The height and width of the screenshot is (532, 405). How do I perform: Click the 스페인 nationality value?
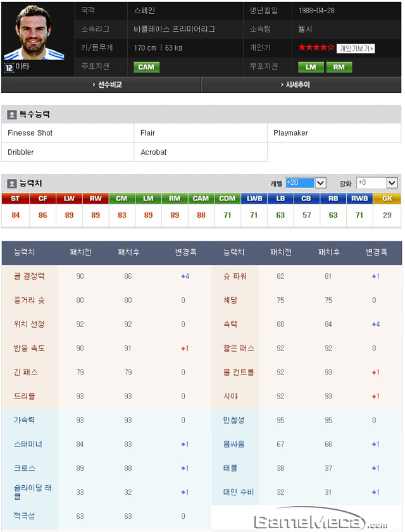tap(144, 11)
